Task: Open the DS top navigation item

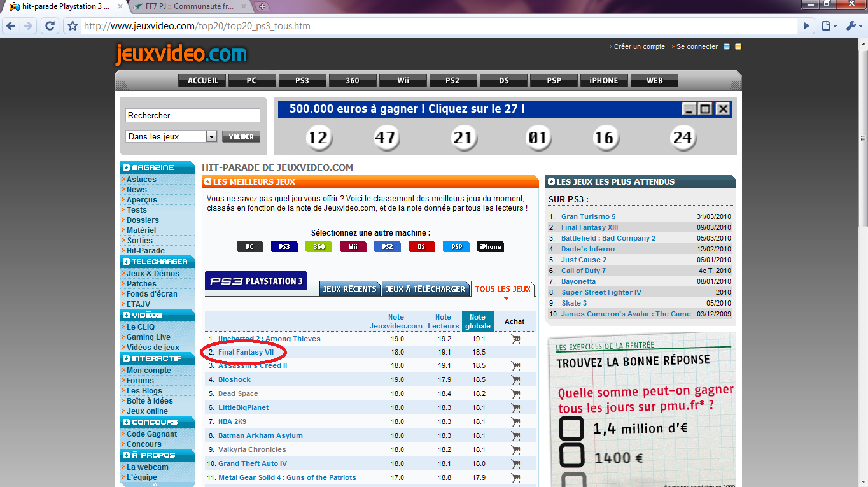Action: pyautogui.click(x=504, y=81)
